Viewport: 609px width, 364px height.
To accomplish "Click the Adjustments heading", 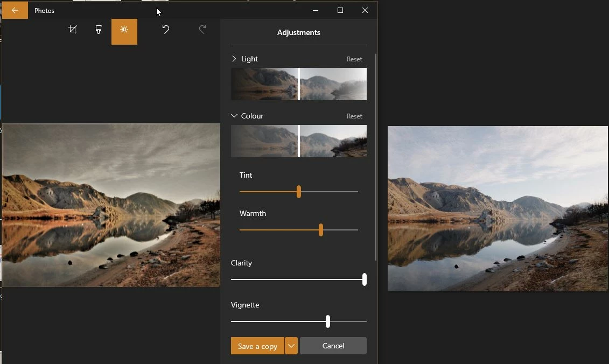I will (299, 33).
